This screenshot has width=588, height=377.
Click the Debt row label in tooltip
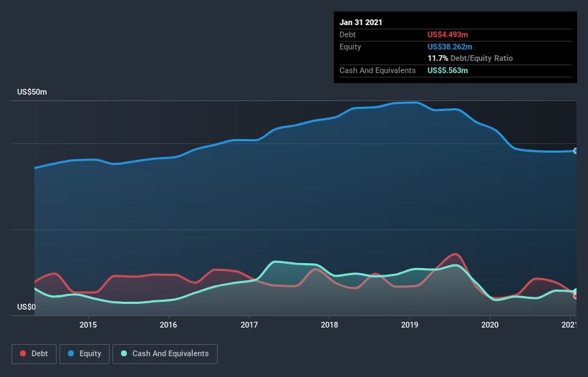pyautogui.click(x=347, y=34)
